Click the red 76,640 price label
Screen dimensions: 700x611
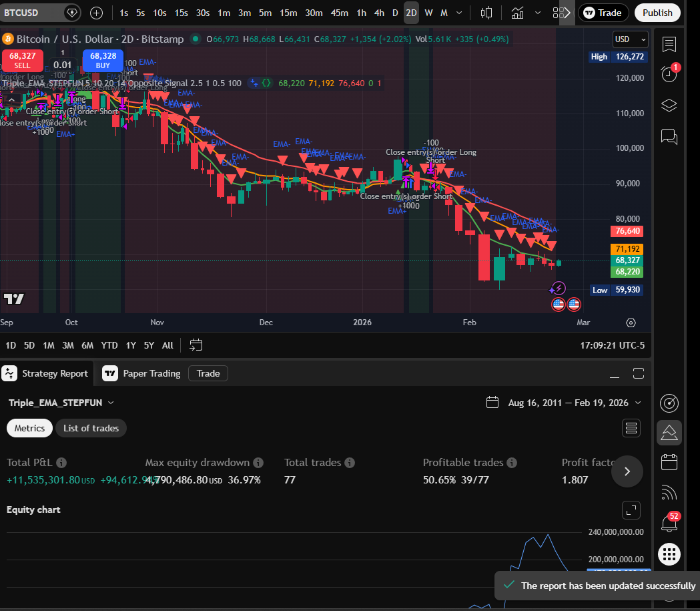(x=626, y=231)
